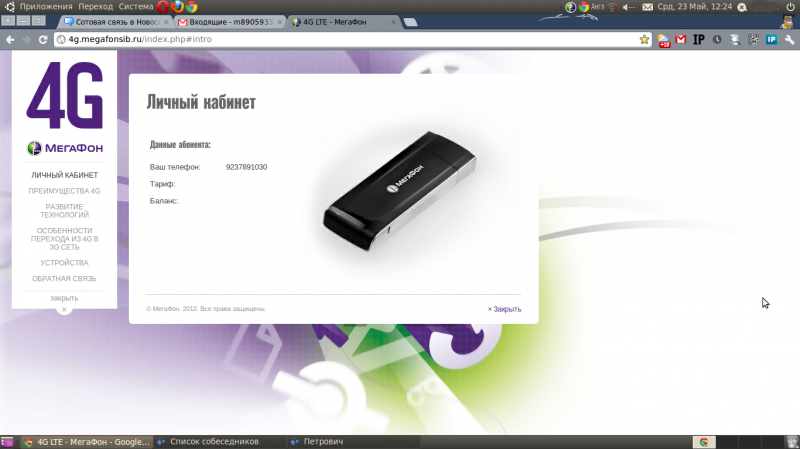
Task: Switch to the Входящие Gmail tab
Action: (x=227, y=22)
